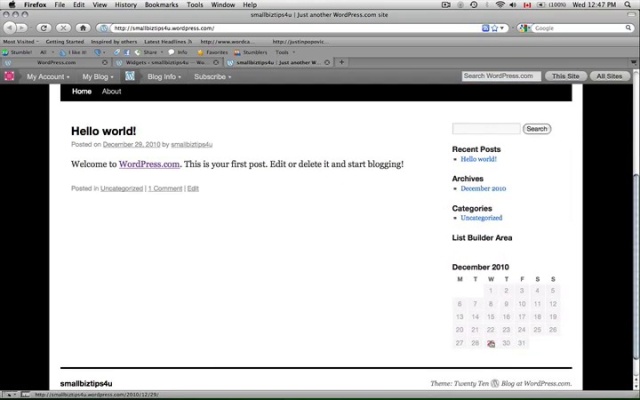Open Hello world! under Recent Posts

click(x=478, y=159)
